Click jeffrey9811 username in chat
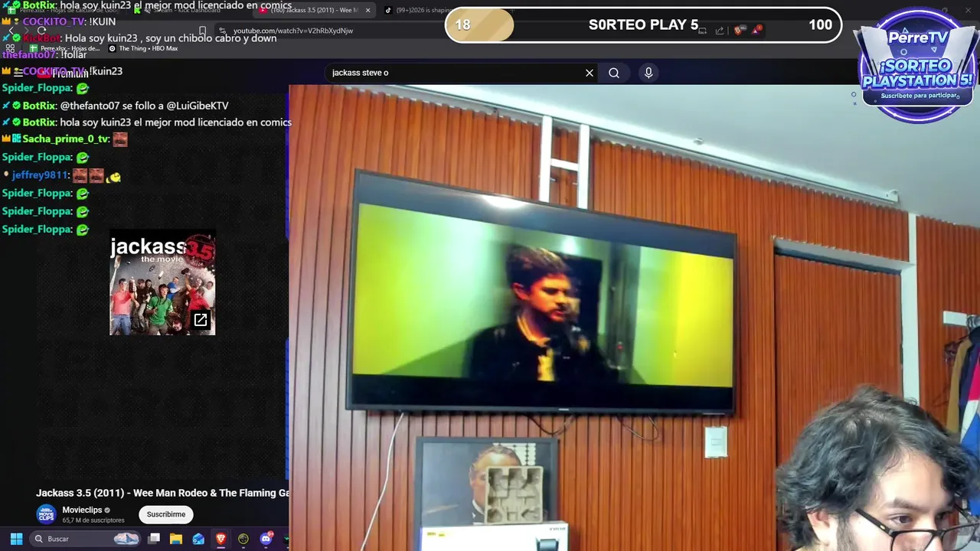The width and height of the screenshot is (980, 551). [x=41, y=175]
